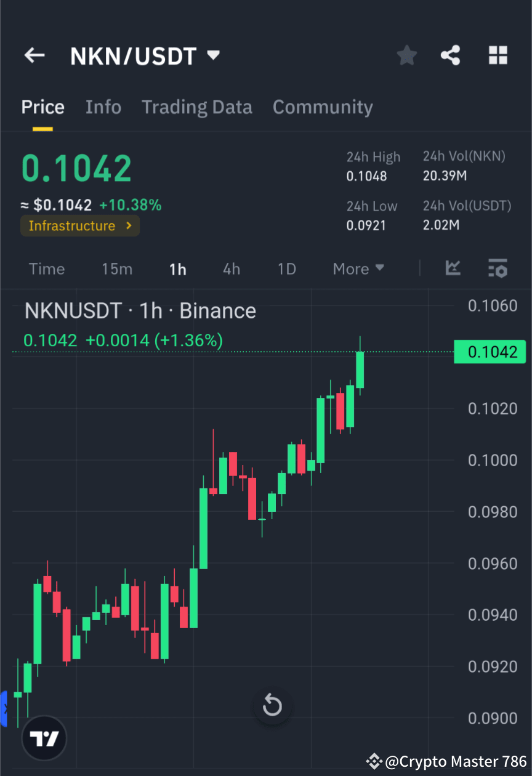Open the Community tab
The image size is (532, 776).
coord(323,107)
